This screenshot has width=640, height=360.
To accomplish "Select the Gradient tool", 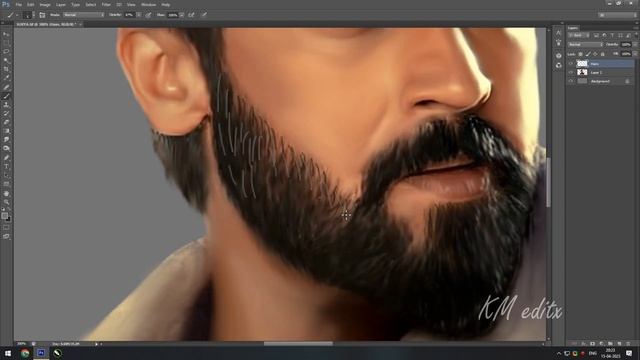I will 6,131.
